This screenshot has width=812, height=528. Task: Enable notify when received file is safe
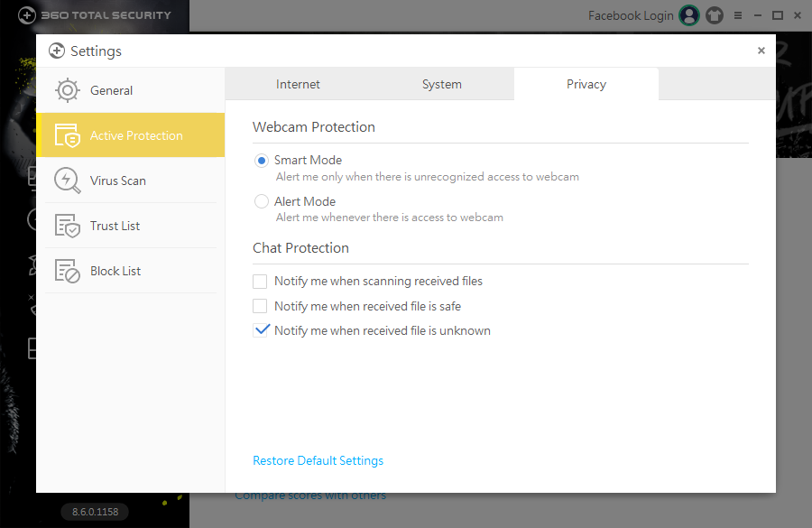point(261,306)
